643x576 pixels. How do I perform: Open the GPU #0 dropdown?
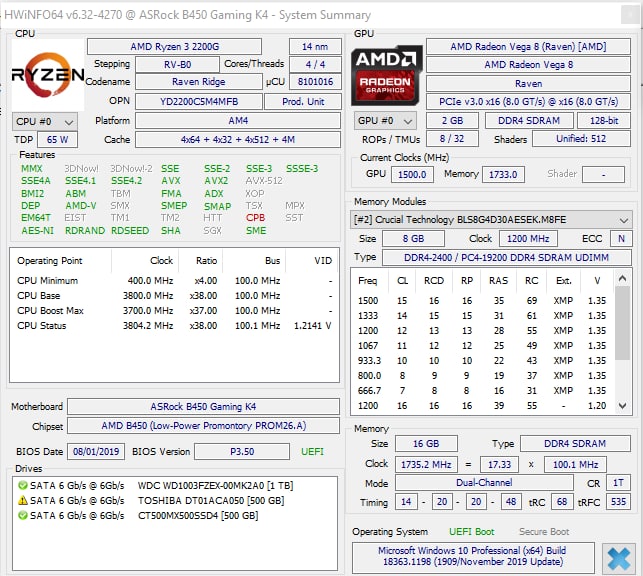[385, 121]
